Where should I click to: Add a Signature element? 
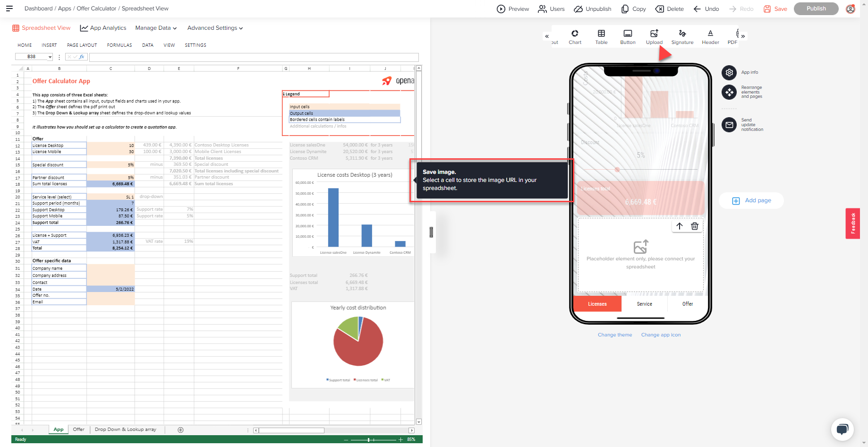[x=682, y=37]
